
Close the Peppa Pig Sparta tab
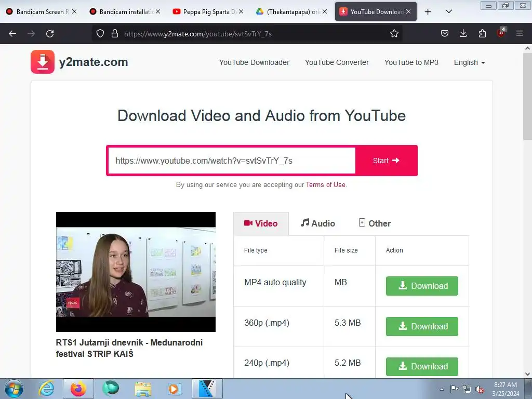pos(241,11)
